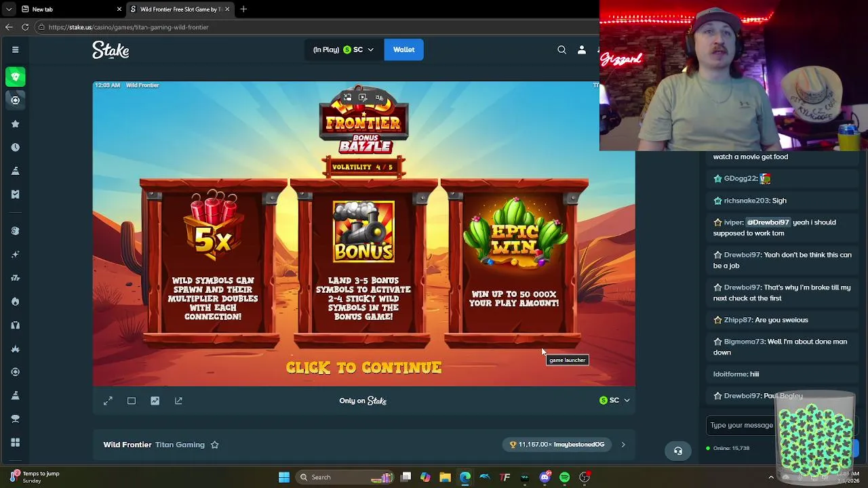Open Windows Start menu
868x488 pixels.
pyautogui.click(x=284, y=477)
